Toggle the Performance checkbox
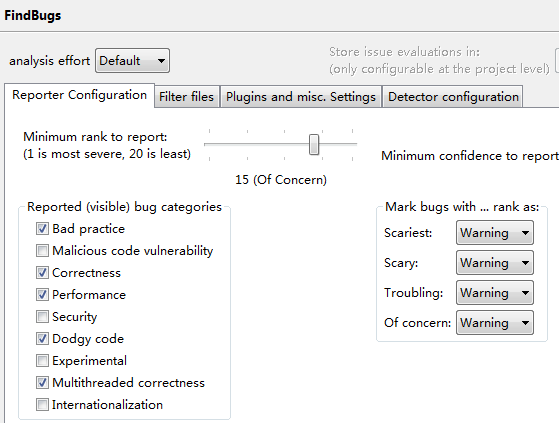 pyautogui.click(x=42, y=295)
